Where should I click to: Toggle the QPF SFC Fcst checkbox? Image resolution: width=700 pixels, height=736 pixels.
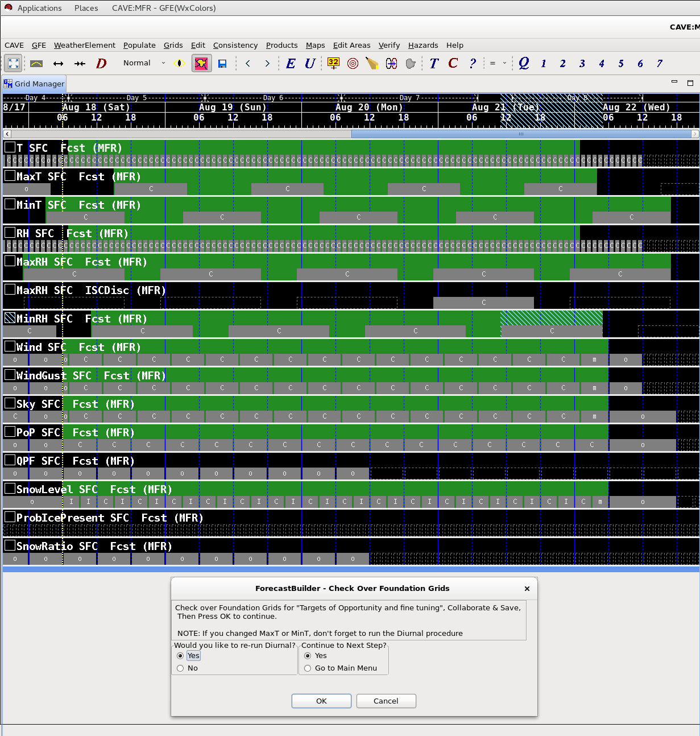coord(10,460)
